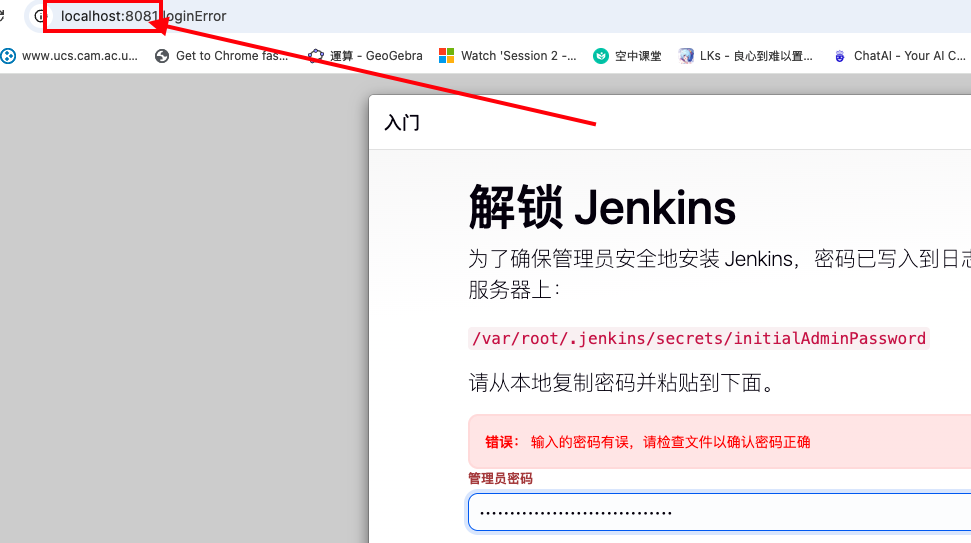Open the Get to Chrome fas... bookmark
The height and width of the screenshot is (543, 971).
pyautogui.click(x=222, y=56)
